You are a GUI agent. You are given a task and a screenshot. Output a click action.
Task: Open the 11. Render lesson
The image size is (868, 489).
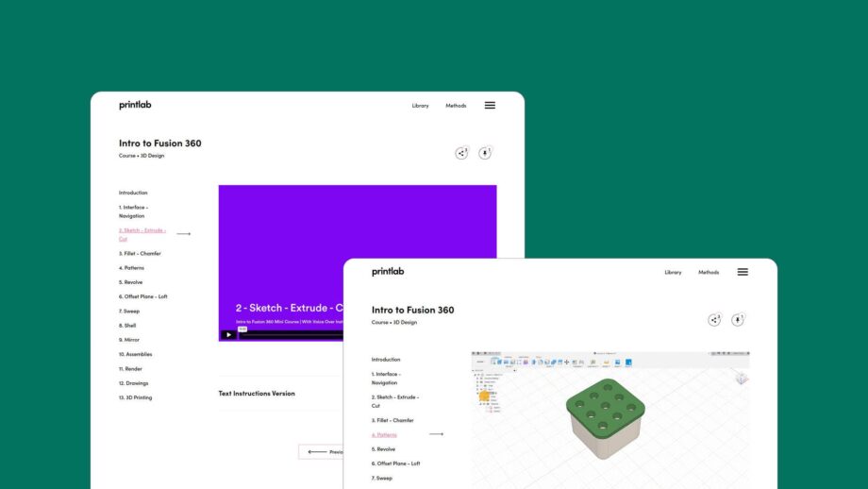[131, 368]
